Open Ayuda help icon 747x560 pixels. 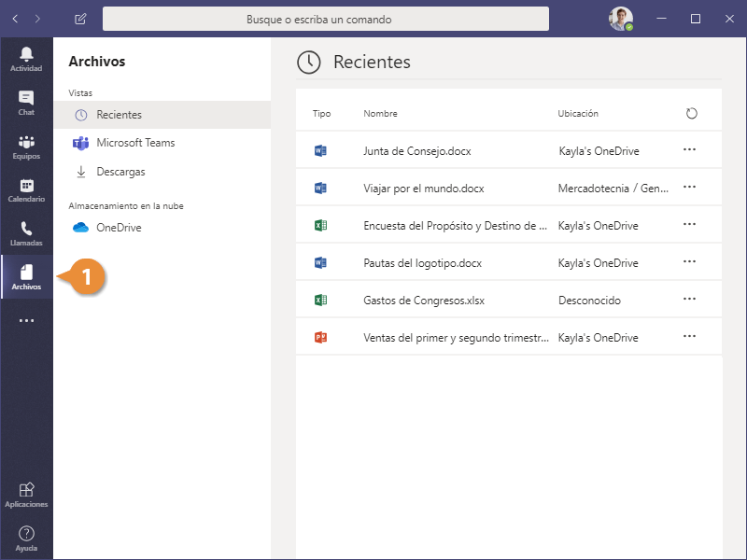pyautogui.click(x=26, y=538)
